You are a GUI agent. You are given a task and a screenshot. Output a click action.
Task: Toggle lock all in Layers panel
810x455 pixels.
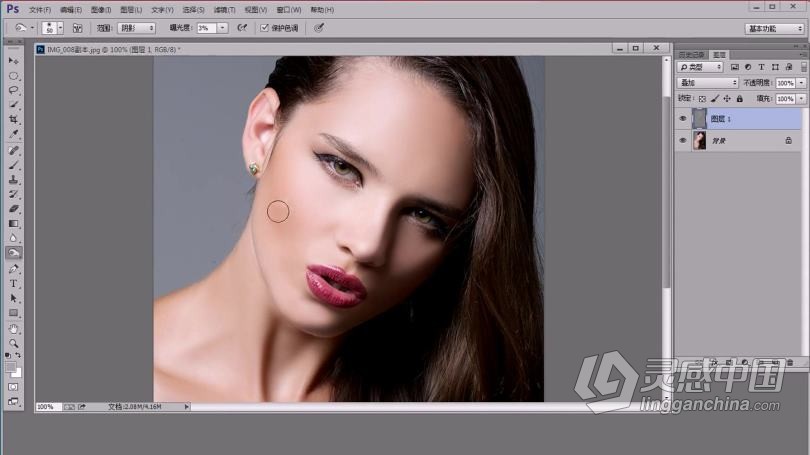739,99
